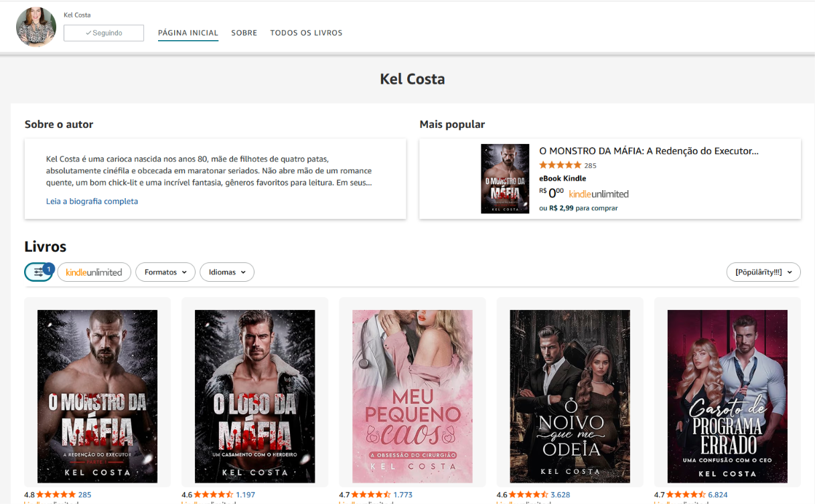Open Garoto de Programa Errado cover

(727, 396)
